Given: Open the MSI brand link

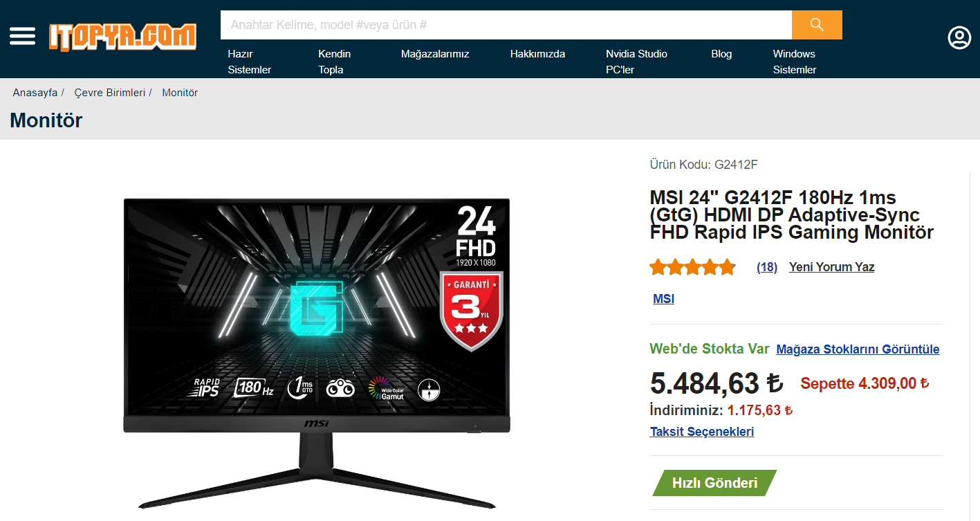Looking at the screenshot, I should (663, 299).
